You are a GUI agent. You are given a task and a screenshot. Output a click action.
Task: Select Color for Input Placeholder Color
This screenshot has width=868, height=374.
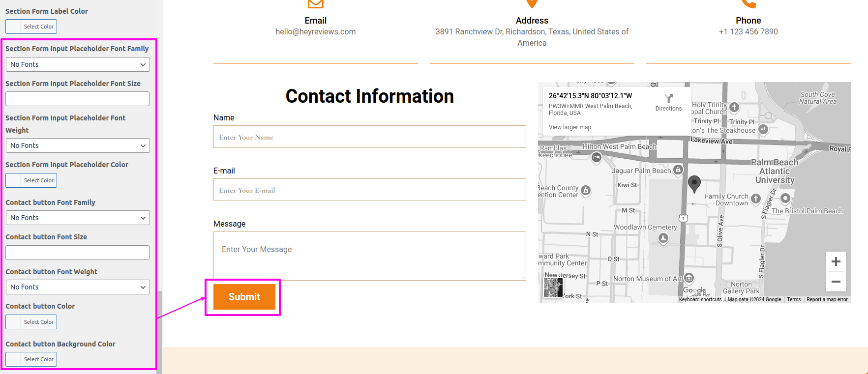(x=31, y=180)
